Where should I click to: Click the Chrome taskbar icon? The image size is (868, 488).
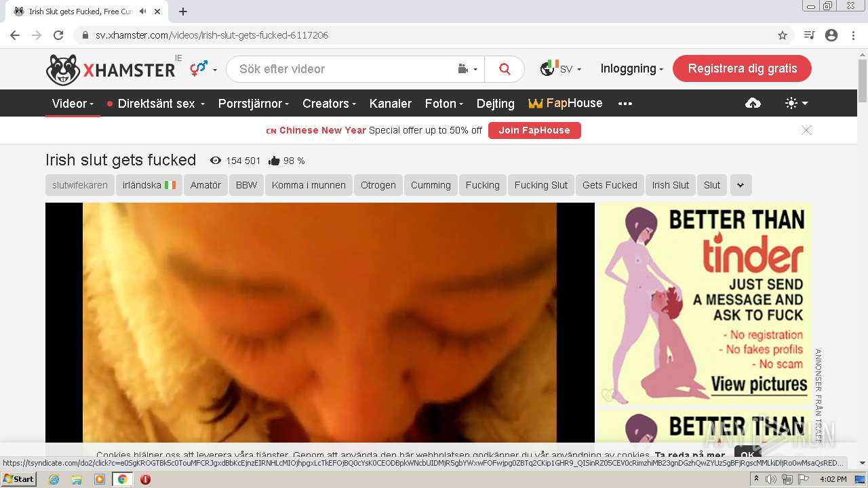[122, 479]
